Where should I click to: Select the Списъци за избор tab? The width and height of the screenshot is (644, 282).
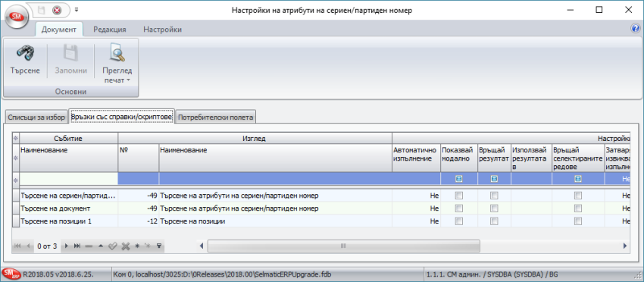[36, 117]
